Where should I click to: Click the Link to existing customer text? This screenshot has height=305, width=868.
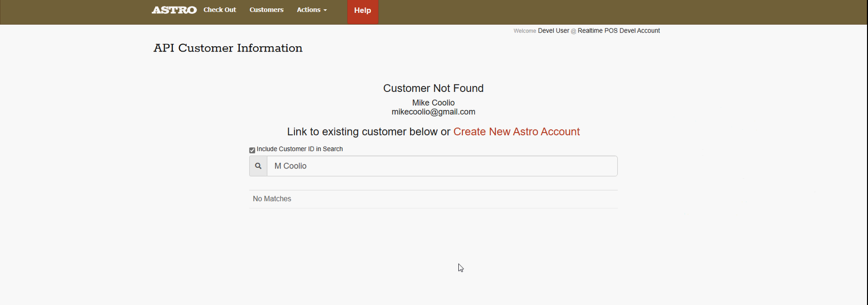point(368,132)
